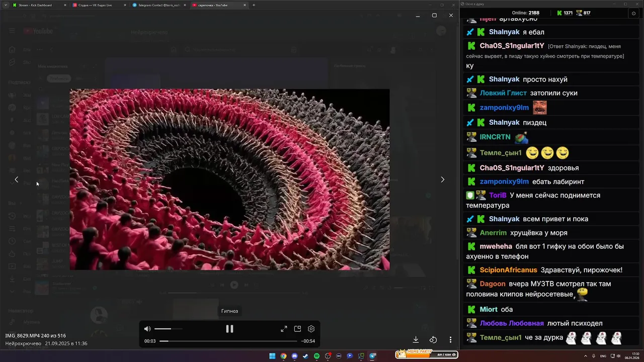This screenshot has width=644, height=362.
Task: Close the media viewer with the X button
Action: pos(451,15)
